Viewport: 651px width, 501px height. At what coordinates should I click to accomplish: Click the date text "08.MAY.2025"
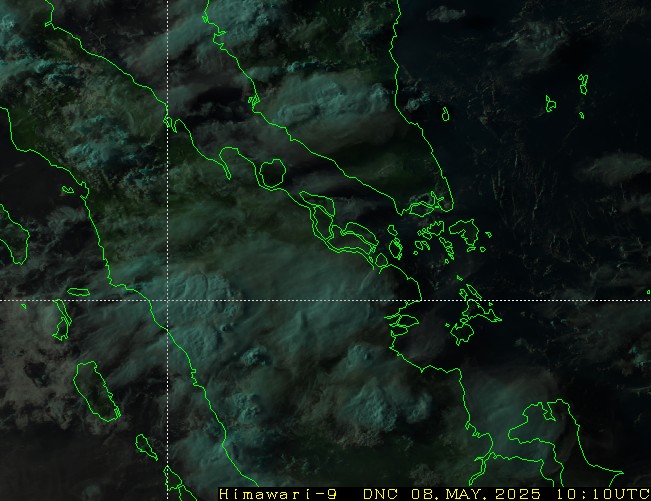[476, 494]
